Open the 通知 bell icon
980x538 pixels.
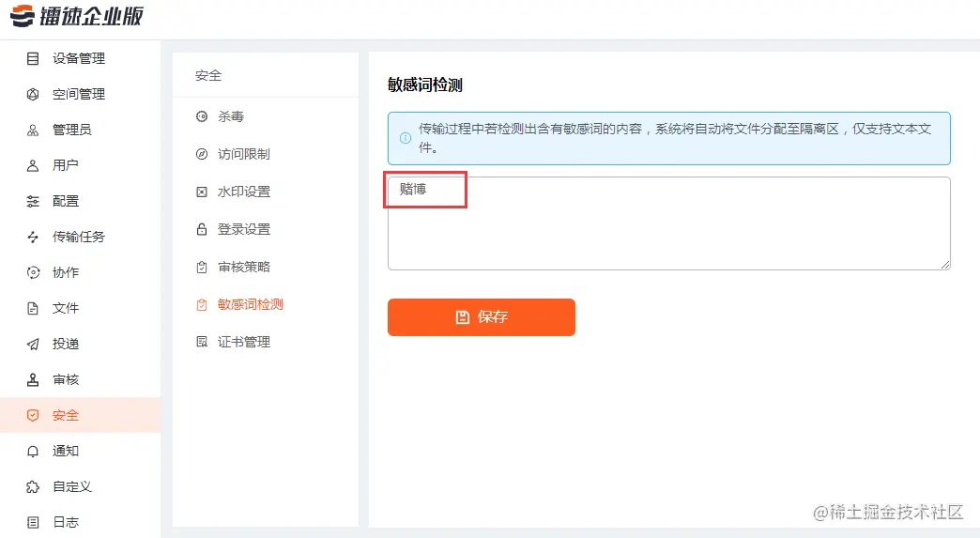click(33, 451)
